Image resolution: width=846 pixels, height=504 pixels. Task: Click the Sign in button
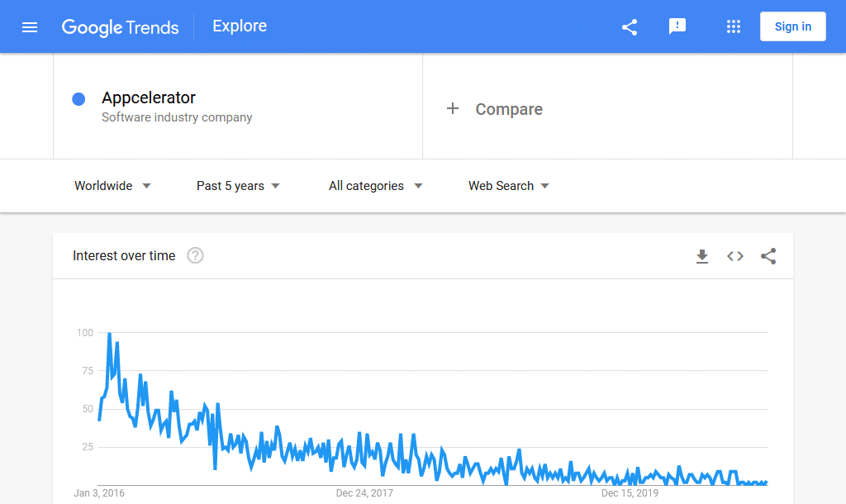pyautogui.click(x=792, y=26)
